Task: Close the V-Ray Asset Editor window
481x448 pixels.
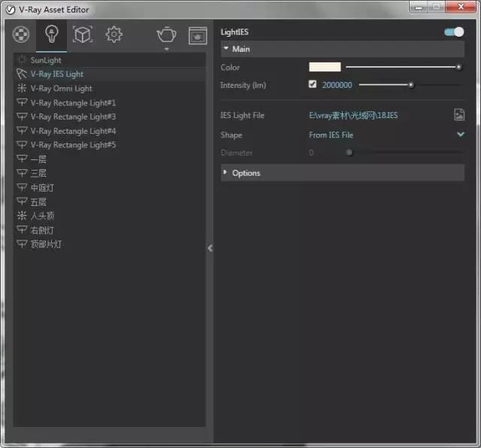Action: pos(461,7)
